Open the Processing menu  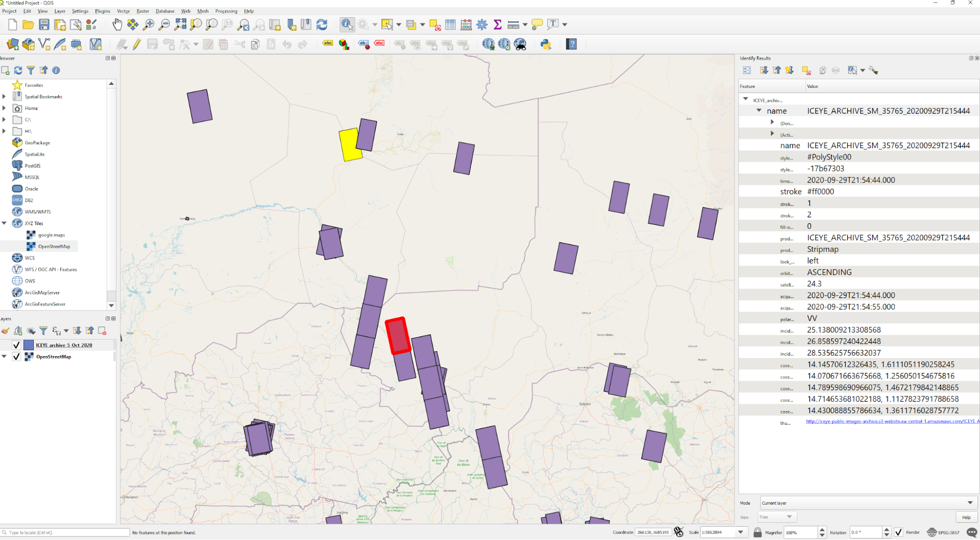(x=226, y=11)
